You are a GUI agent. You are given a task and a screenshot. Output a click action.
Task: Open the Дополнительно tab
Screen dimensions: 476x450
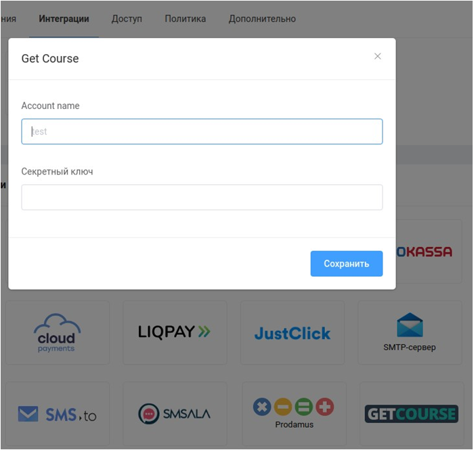(x=262, y=19)
